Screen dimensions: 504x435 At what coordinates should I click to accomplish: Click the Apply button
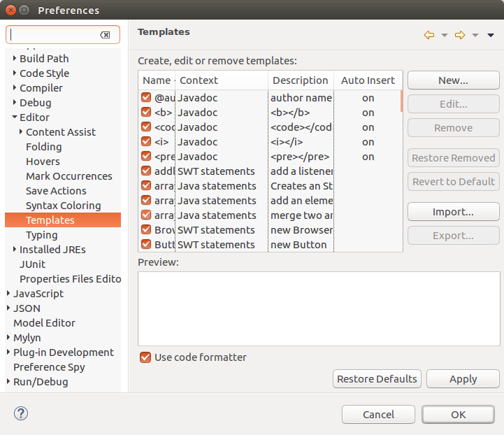(463, 379)
